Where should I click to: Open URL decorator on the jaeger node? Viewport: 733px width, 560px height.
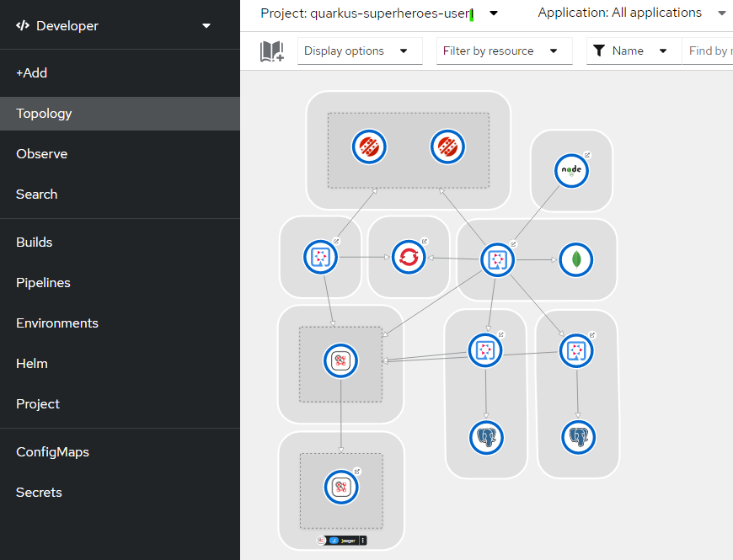357,472
